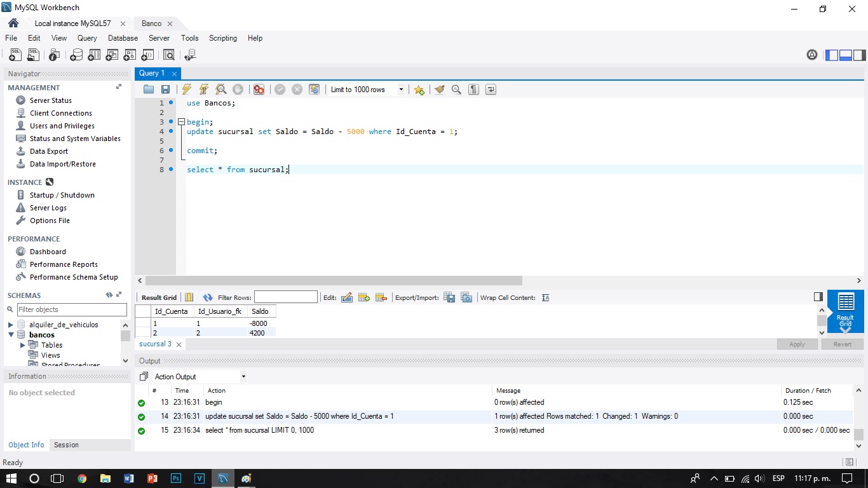Execute the SQL script with the lightning bolt icon
This screenshot has width=868, height=488.
[187, 89]
